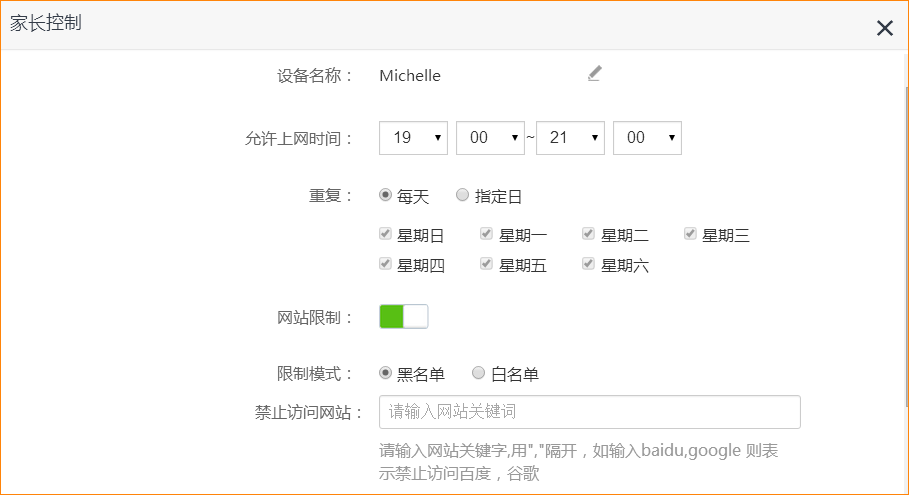Turn off the 网站限制 switch
Image resolution: width=909 pixels, height=495 pixels.
click(404, 316)
